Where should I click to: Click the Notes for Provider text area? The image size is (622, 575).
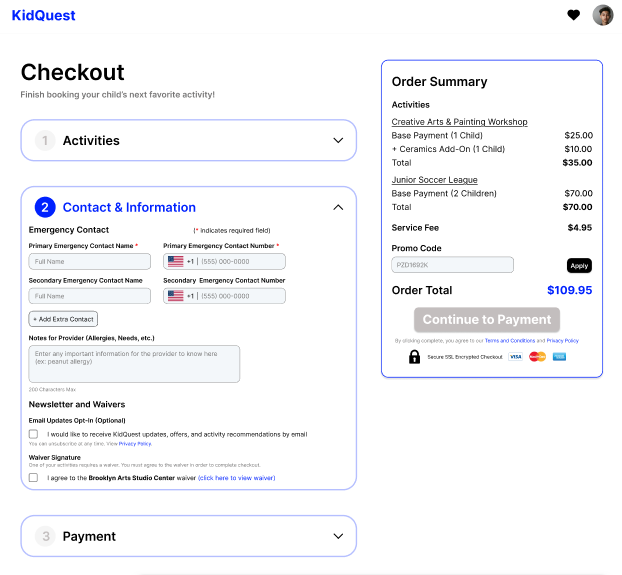(x=134, y=364)
